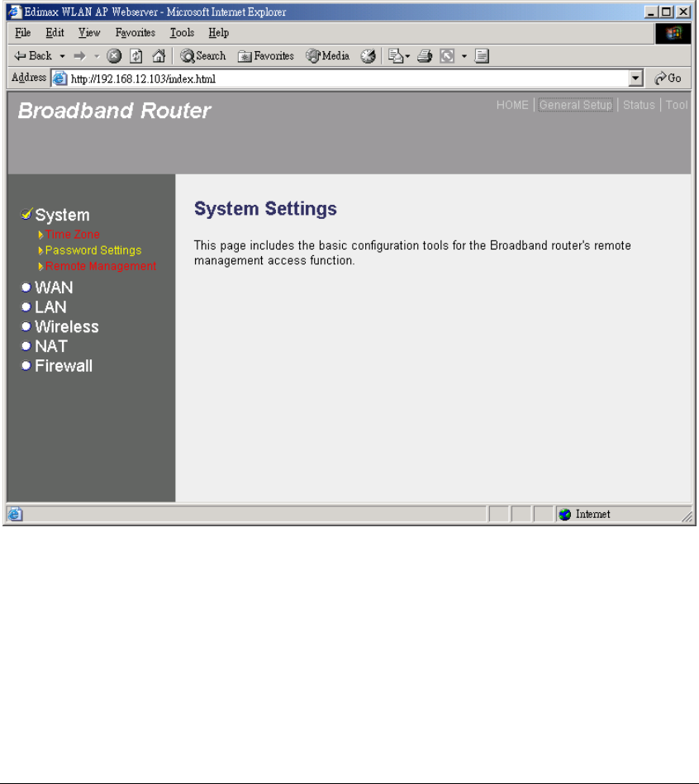Select WAN in the sidebar
The height and width of the screenshot is (784, 699).
tap(54, 287)
